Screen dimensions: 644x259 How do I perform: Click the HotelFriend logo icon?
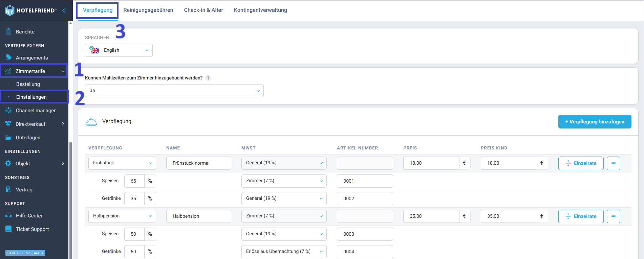coord(10,10)
